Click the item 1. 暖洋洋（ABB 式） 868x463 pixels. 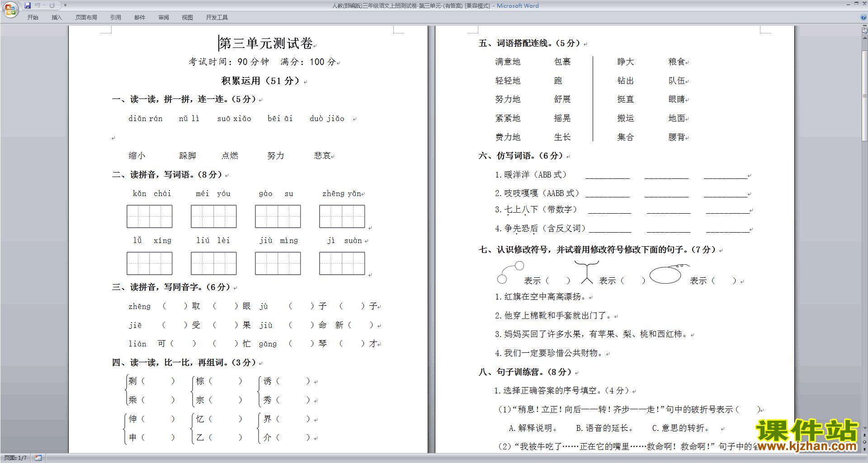[531, 174]
